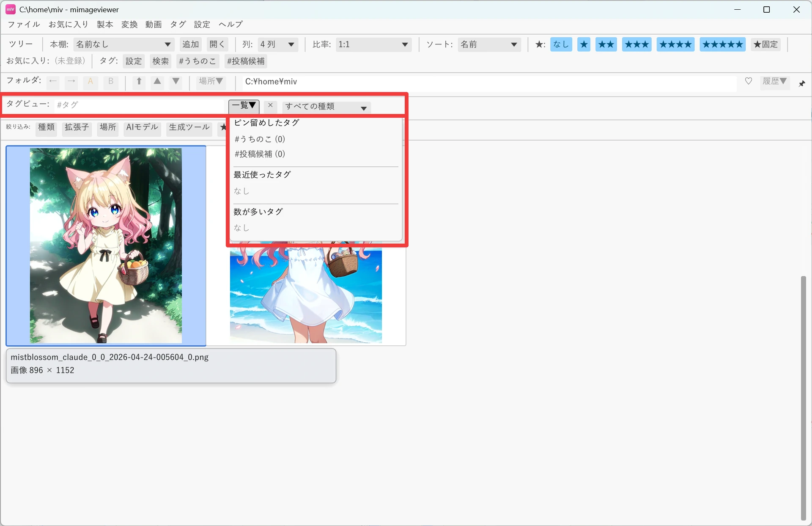
Task: Click the previous folder up triangle
Action: pos(157,81)
